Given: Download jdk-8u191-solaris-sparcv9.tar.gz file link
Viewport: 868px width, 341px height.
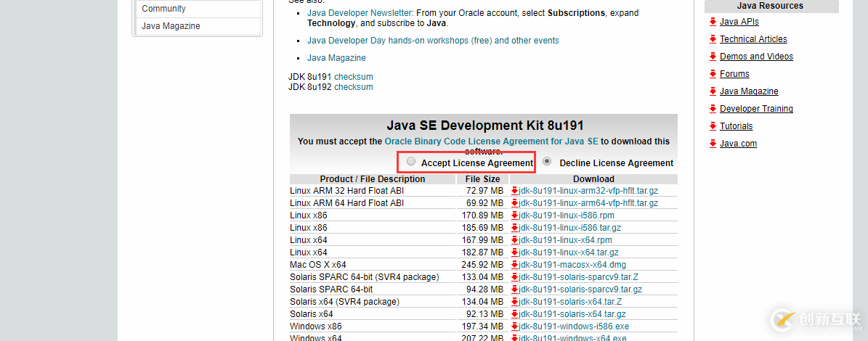Looking at the screenshot, I should point(580,289).
